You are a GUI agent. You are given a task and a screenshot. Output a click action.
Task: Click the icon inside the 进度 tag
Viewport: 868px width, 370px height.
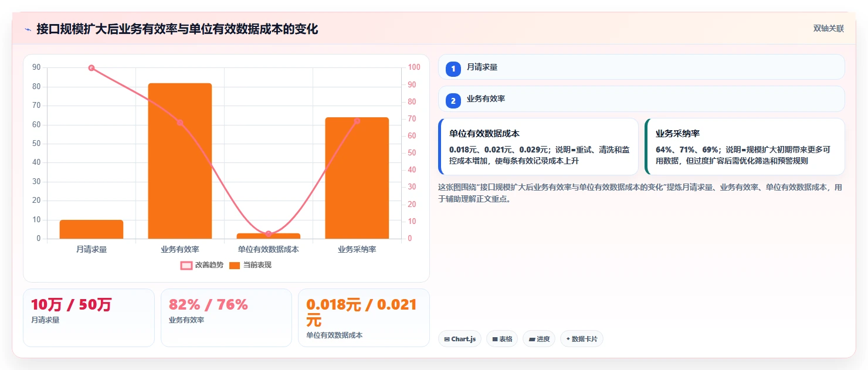(532, 339)
